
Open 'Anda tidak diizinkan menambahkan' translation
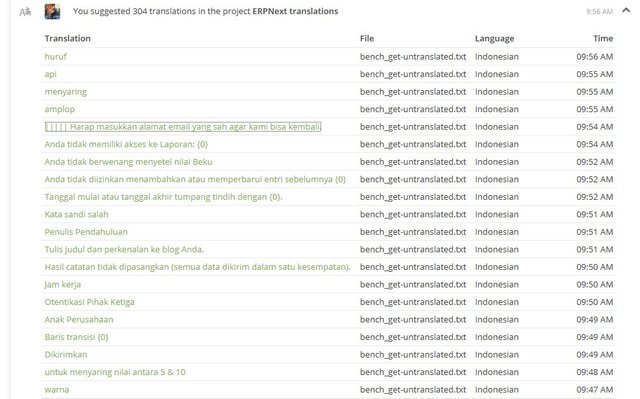tap(195, 180)
